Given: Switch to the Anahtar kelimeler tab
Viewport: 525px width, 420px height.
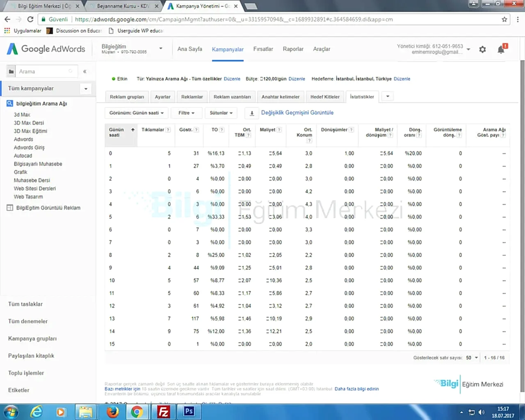Looking at the screenshot, I should [x=281, y=97].
